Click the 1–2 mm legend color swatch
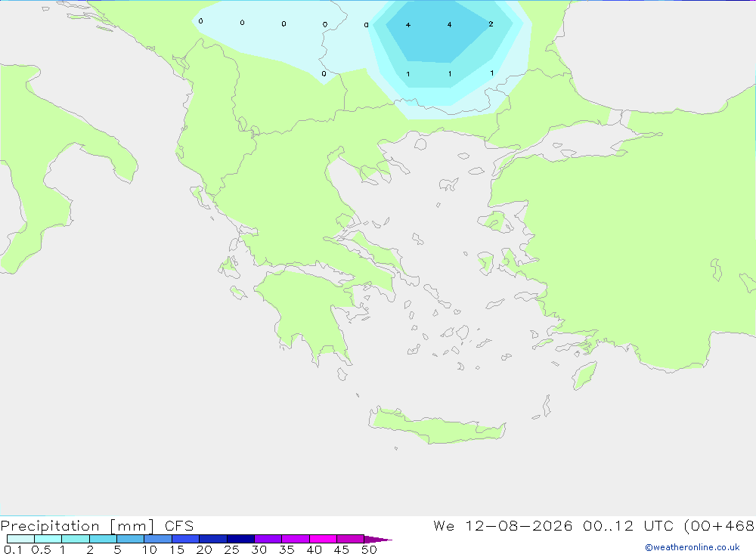This screenshot has height=554, width=756. (75, 539)
